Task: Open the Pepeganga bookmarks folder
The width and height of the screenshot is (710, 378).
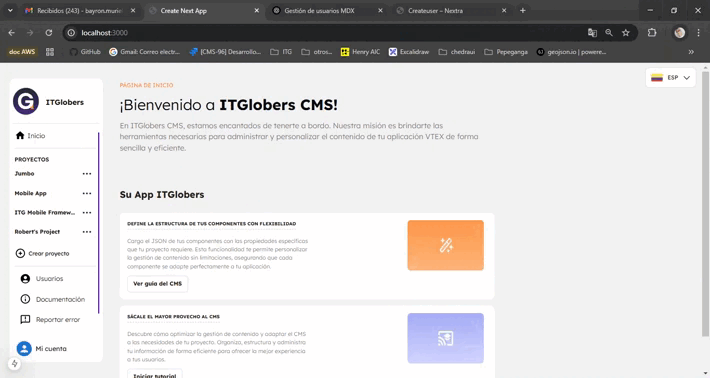Action: (x=506, y=52)
